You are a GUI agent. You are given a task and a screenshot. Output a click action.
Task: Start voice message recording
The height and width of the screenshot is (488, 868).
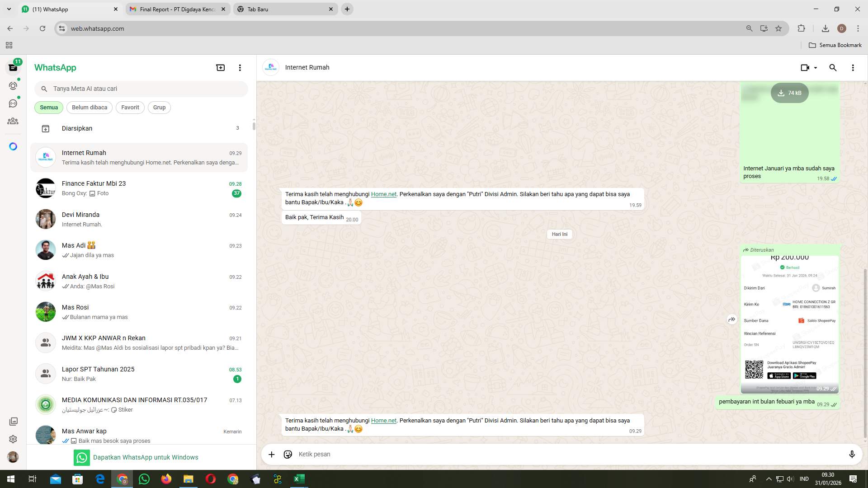(853, 454)
